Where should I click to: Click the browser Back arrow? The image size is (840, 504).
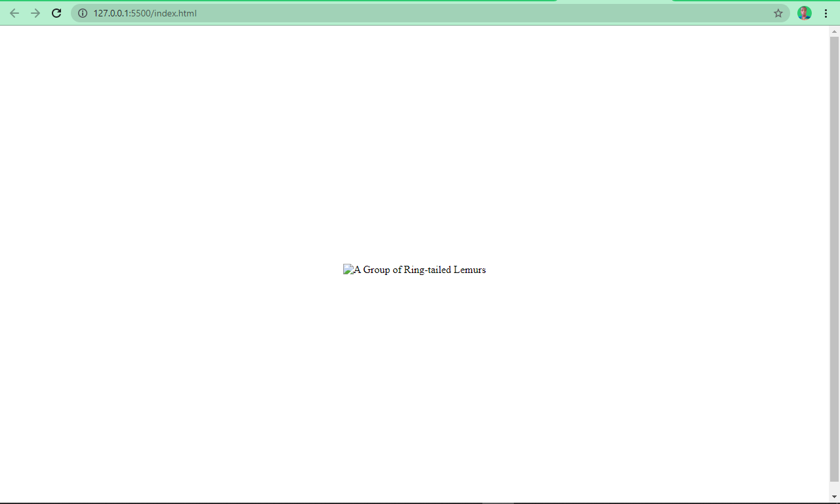pos(14,13)
